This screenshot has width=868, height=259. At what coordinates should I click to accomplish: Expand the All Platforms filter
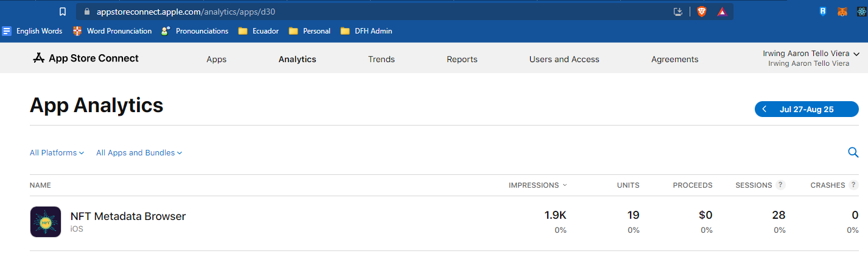tap(57, 153)
